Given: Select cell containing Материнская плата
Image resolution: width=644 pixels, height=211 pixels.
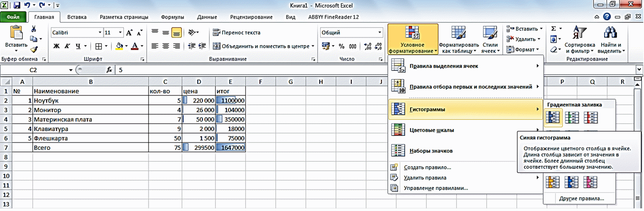Looking at the screenshot, I should point(90,119).
